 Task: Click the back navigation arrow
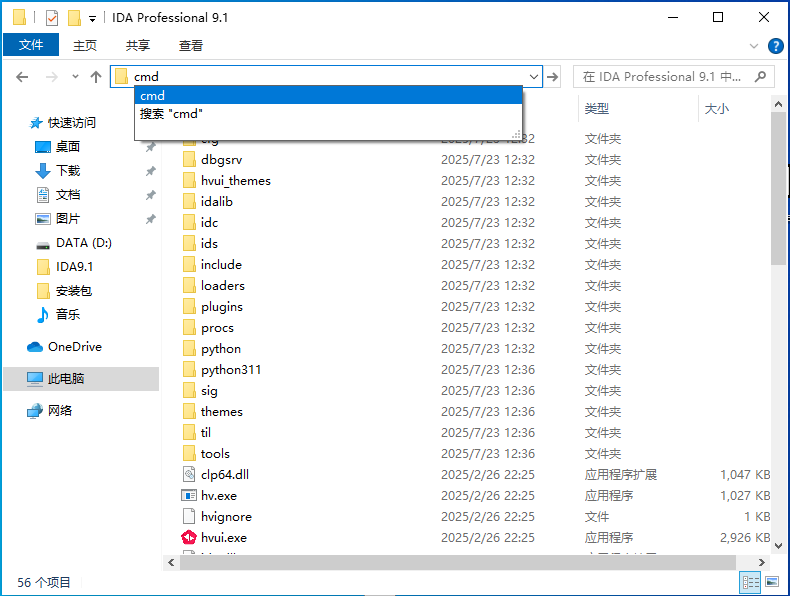click(x=22, y=77)
